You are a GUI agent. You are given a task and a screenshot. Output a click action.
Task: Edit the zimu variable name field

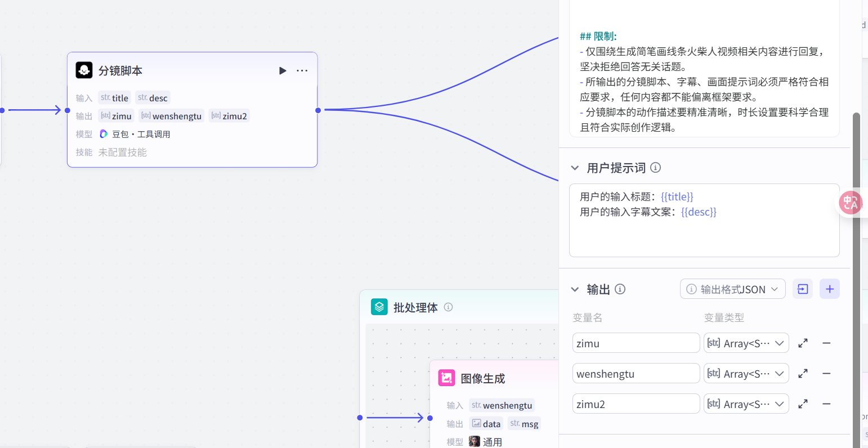click(x=636, y=343)
